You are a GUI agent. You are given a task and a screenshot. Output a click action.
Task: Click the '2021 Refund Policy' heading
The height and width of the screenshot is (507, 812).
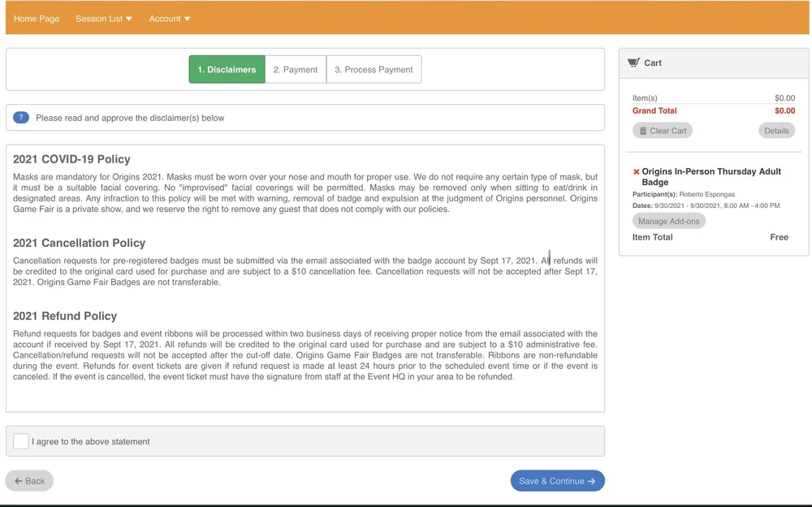coord(65,316)
